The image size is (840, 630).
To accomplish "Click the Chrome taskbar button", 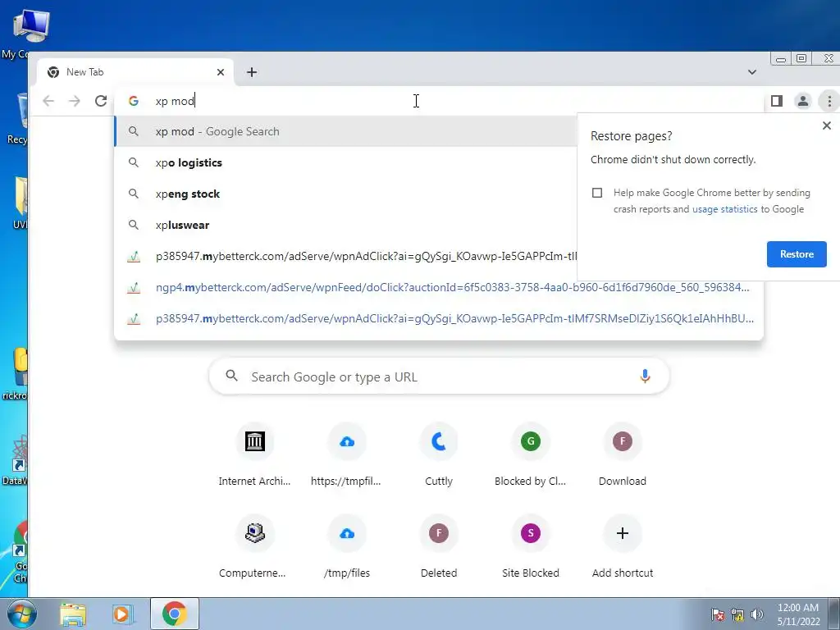I will pos(175,614).
